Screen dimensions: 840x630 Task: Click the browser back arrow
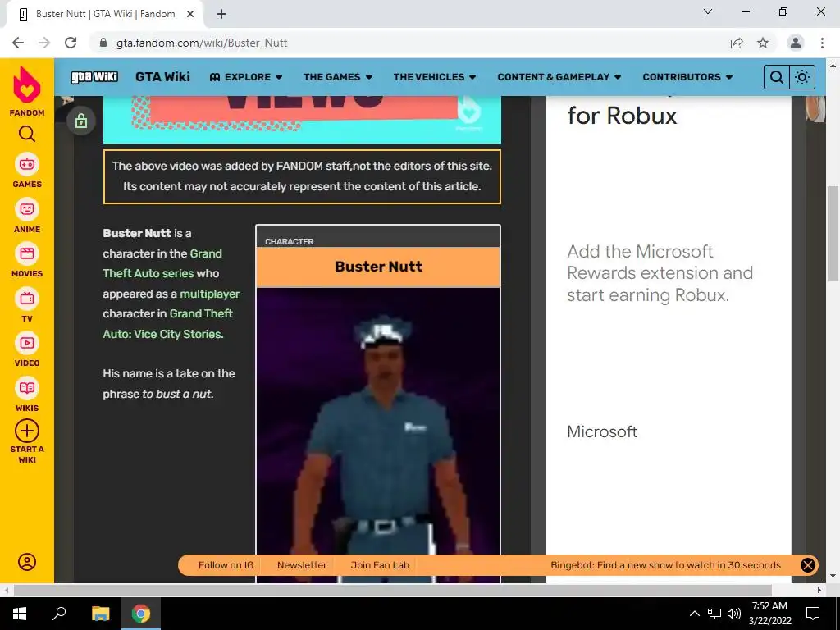pyautogui.click(x=18, y=43)
